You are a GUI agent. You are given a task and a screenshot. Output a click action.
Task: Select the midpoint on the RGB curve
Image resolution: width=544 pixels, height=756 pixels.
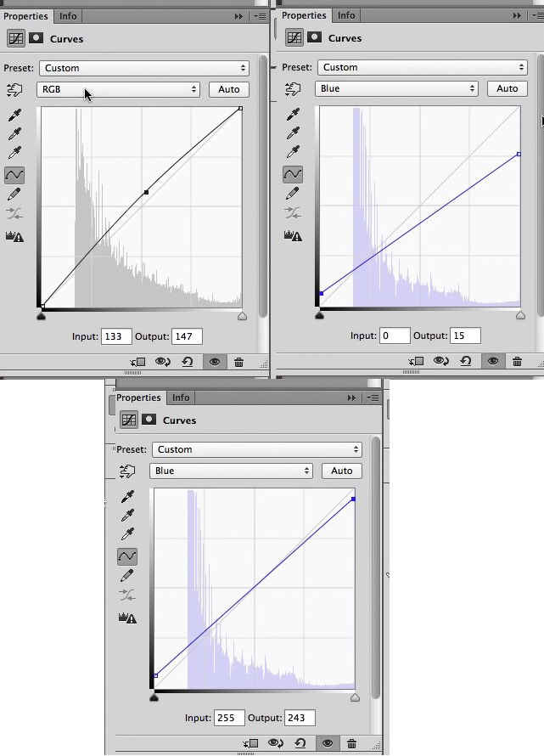point(146,192)
